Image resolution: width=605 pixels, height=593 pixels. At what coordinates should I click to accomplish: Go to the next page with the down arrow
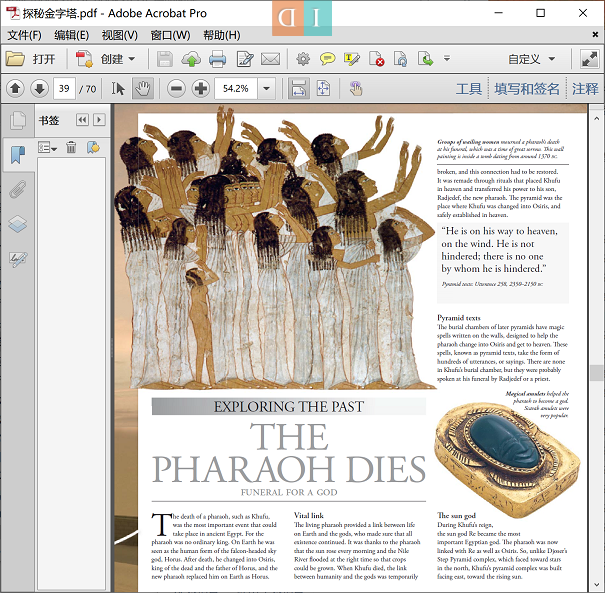(39, 89)
